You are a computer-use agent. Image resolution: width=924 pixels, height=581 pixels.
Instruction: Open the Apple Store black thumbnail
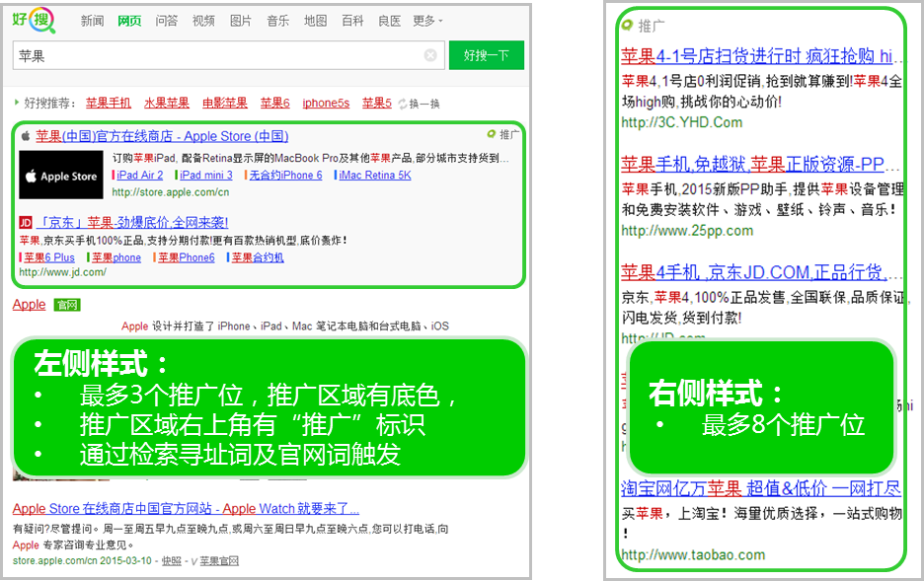[60, 176]
